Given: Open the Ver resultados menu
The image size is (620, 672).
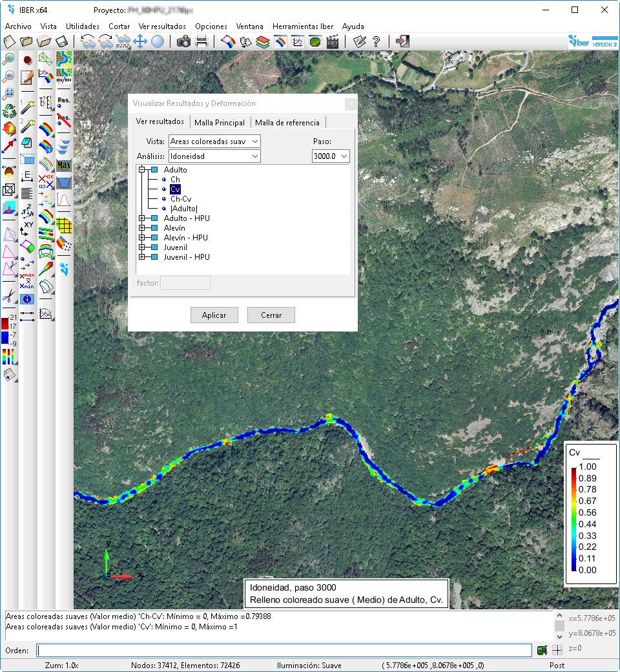Looking at the screenshot, I should coord(162,26).
